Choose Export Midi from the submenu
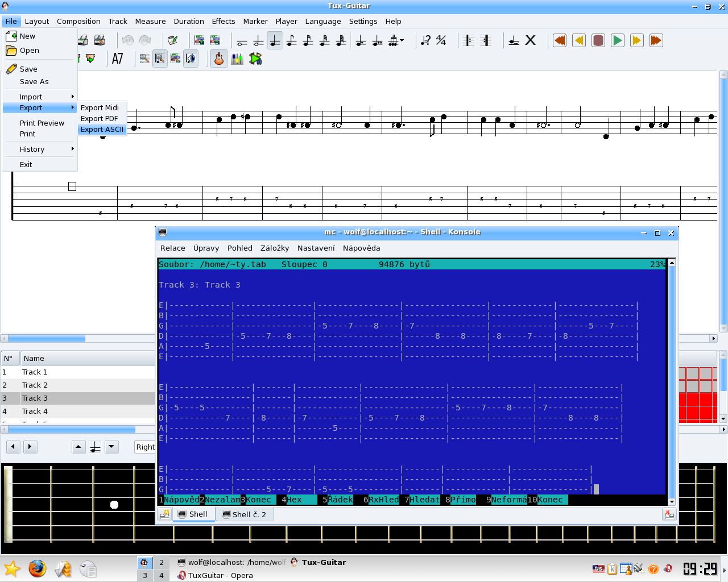 (x=102, y=107)
